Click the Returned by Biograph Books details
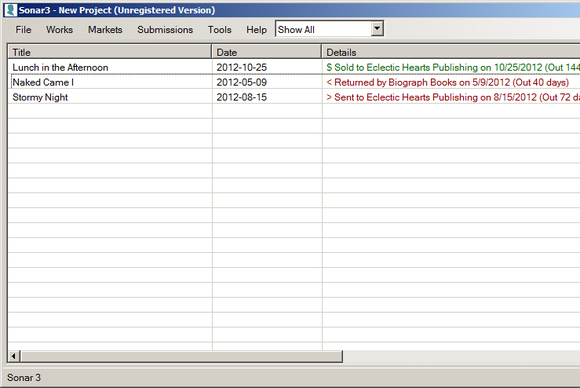This screenshot has height=388, width=580. click(x=448, y=82)
